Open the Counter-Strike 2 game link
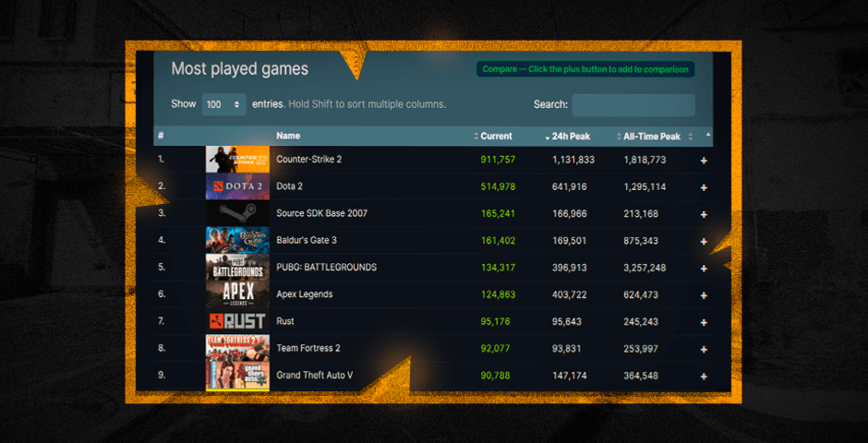The image size is (868, 443). pos(308,160)
